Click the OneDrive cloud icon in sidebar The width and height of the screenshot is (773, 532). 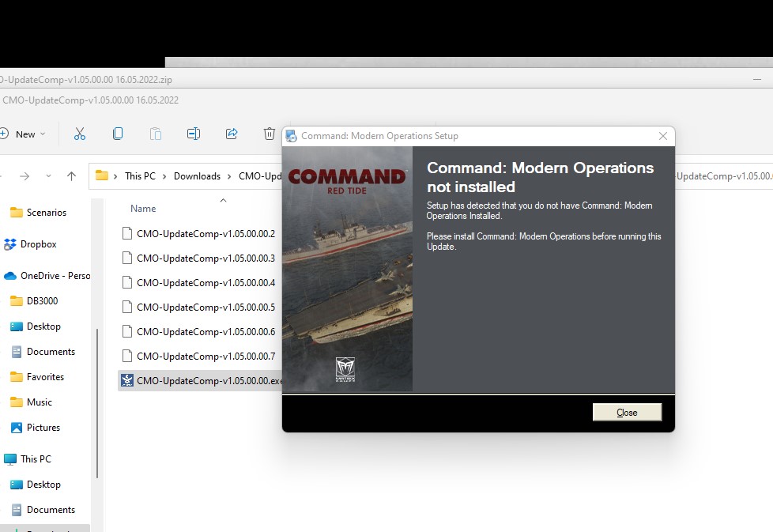[x=10, y=276]
